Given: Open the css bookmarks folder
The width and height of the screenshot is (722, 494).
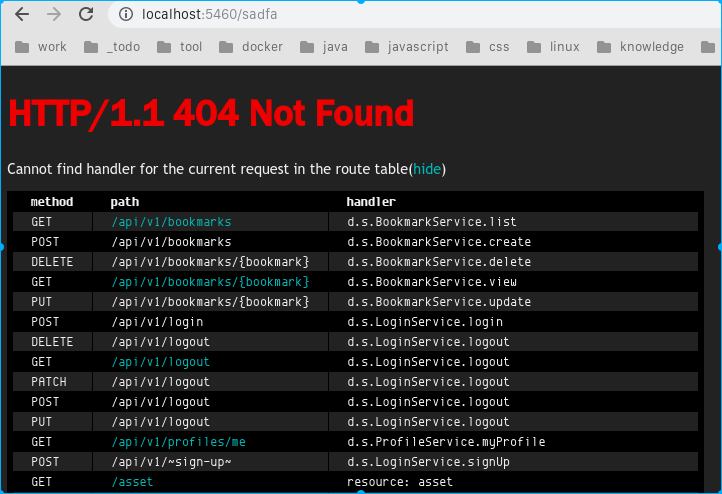Looking at the screenshot, I should coord(488,46).
